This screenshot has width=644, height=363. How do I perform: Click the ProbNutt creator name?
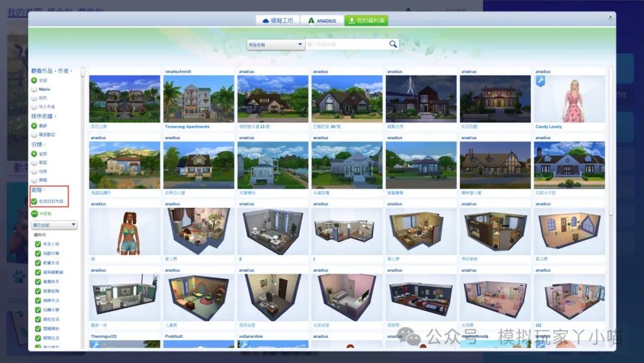click(x=174, y=336)
